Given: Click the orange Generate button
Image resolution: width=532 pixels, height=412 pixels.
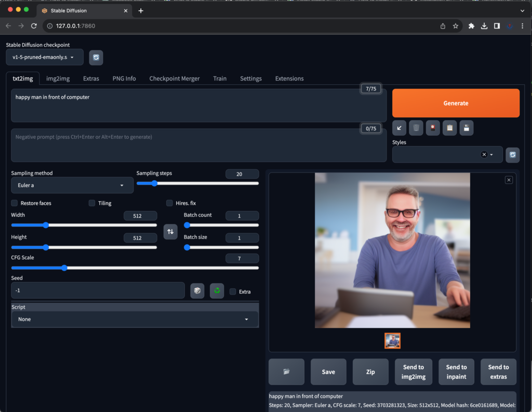Looking at the screenshot, I should (456, 103).
